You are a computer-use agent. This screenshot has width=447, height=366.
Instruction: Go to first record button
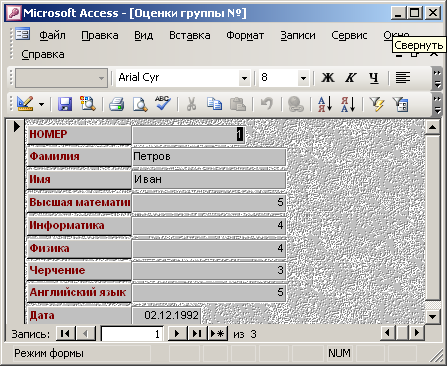tap(65, 333)
